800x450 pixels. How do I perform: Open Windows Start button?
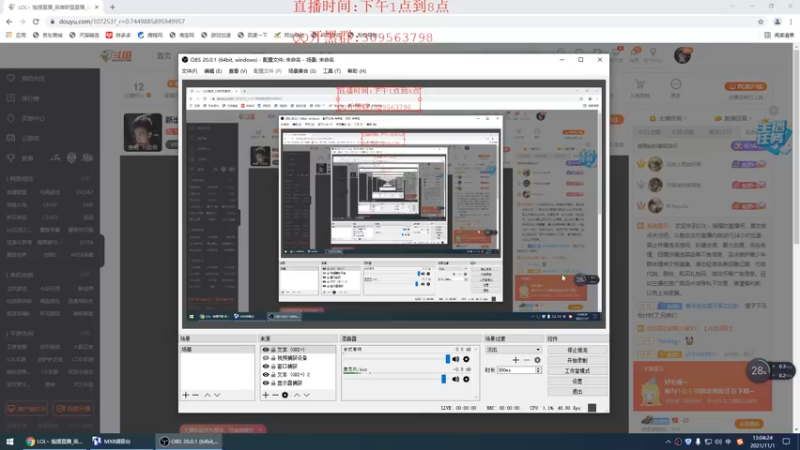point(9,441)
